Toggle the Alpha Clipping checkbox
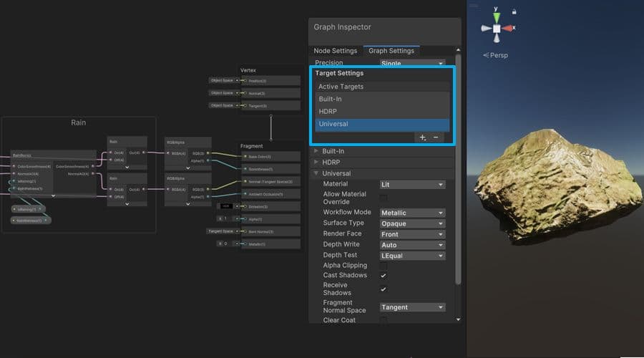Screen dimensions: 644x358 (384, 266)
